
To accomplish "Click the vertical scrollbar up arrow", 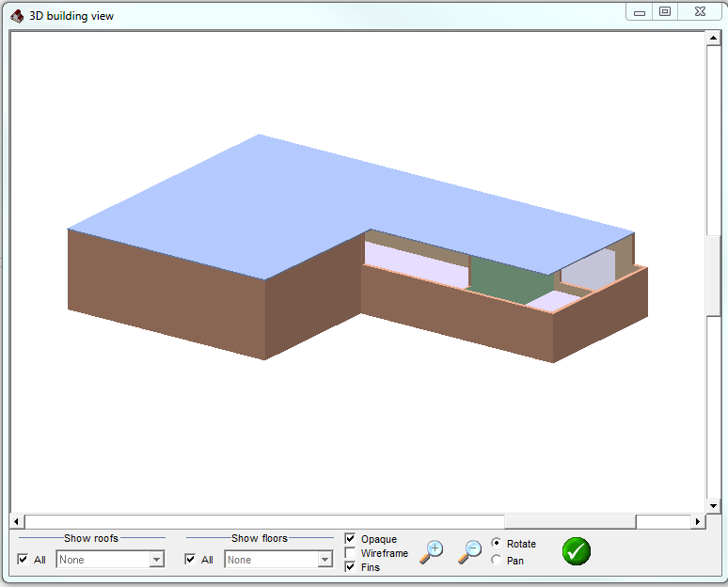I will click(713, 38).
